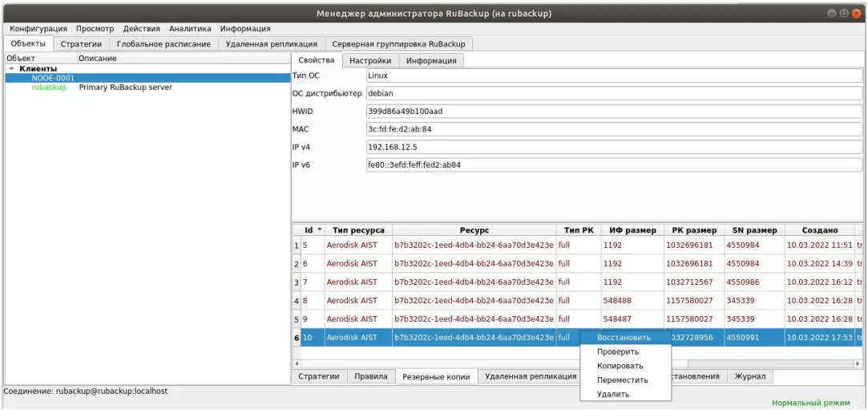The image size is (868, 410).
Task: Choose Проверить from context menu
Action: point(625,351)
